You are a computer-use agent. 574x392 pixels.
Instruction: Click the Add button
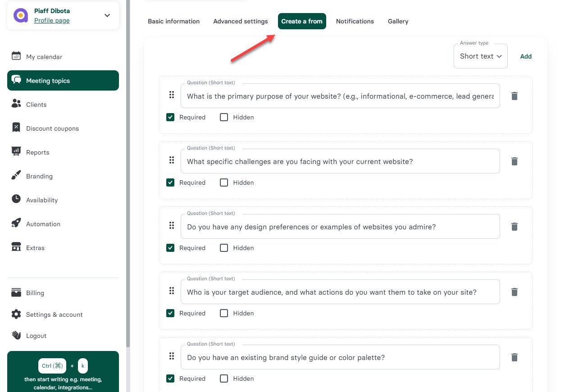click(526, 56)
